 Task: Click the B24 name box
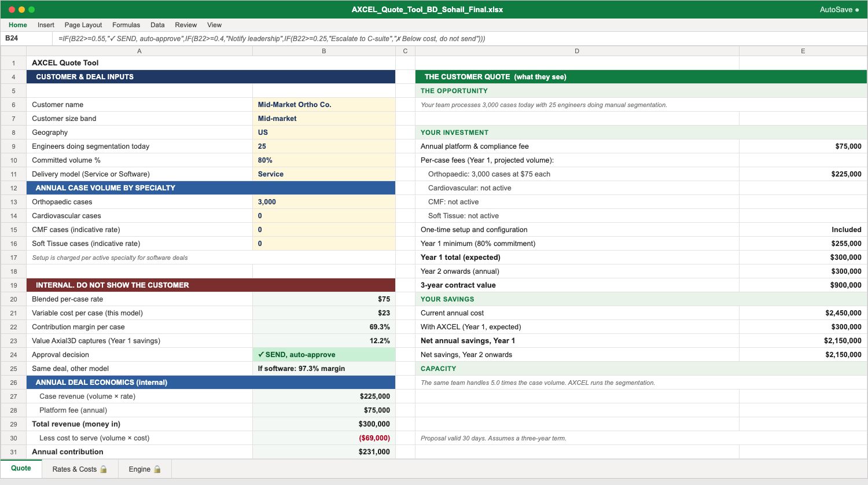click(x=27, y=38)
